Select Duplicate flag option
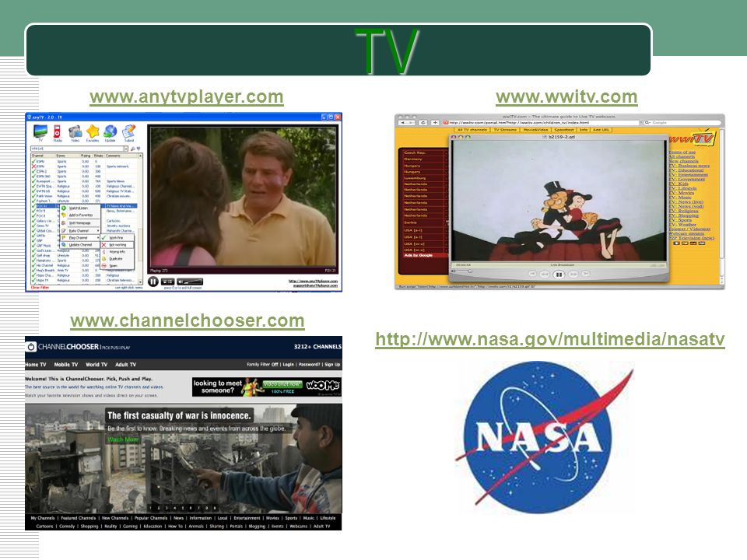Screen dimensions: 747x560 tap(116, 259)
